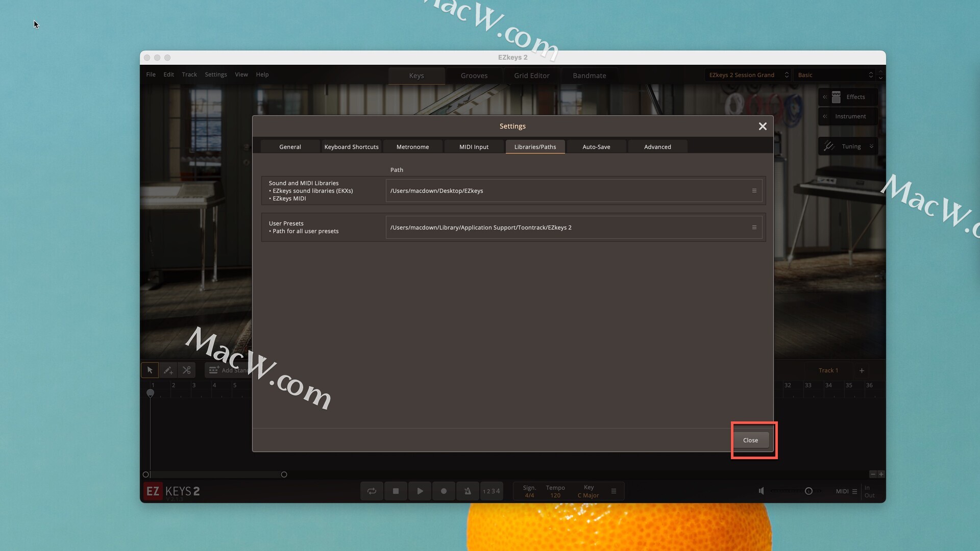Expand the Effects panel
This screenshot has width=980, height=551.
coord(848,97)
